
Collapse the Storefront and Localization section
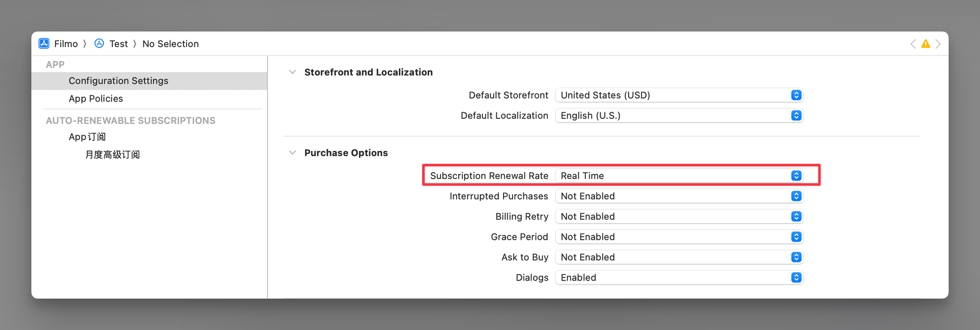point(293,72)
